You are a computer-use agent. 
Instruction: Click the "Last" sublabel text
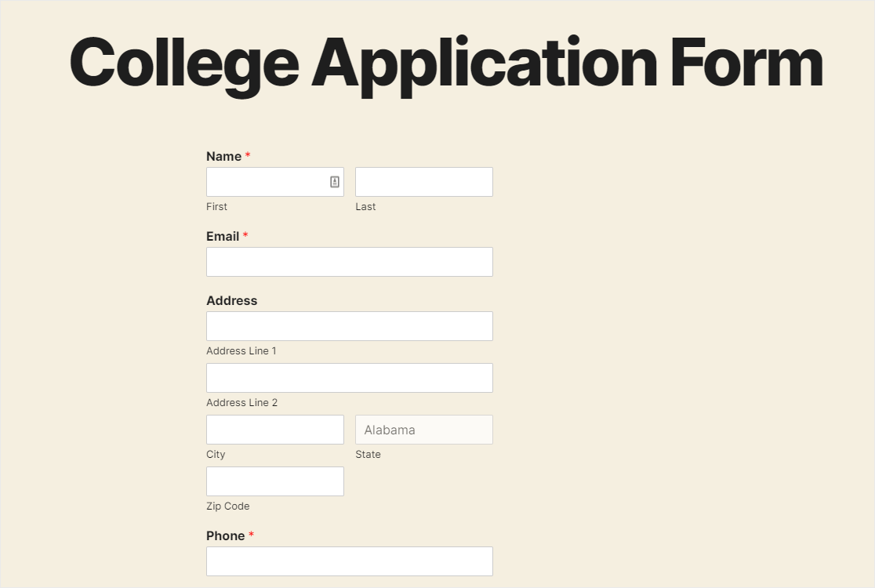[x=365, y=207]
